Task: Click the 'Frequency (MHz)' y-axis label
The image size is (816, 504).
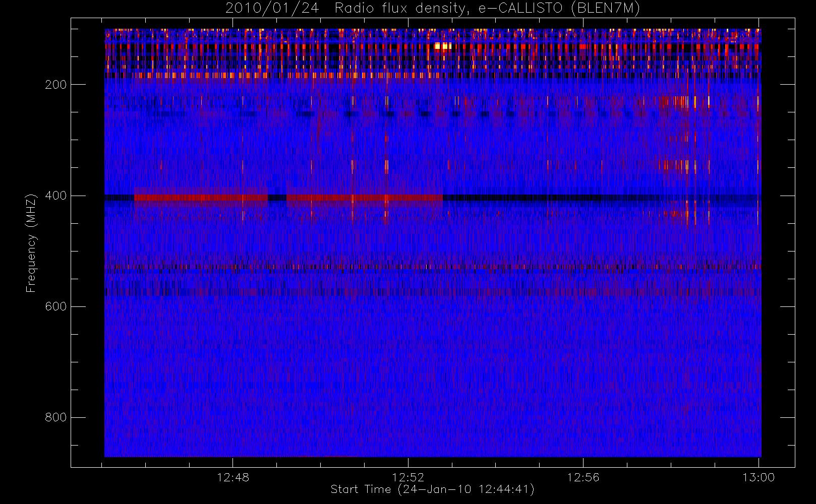Action: (31, 243)
